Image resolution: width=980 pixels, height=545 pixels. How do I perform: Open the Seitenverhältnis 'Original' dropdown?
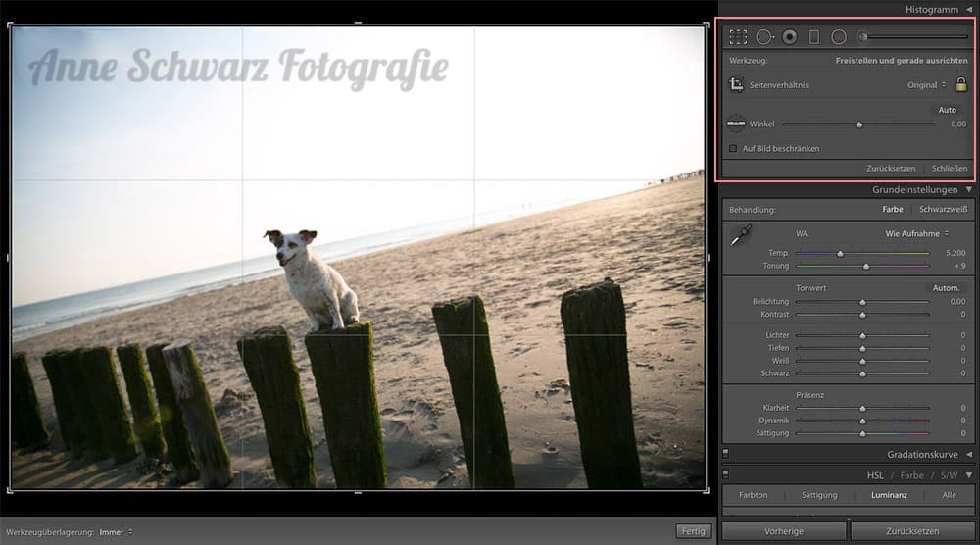click(x=927, y=85)
